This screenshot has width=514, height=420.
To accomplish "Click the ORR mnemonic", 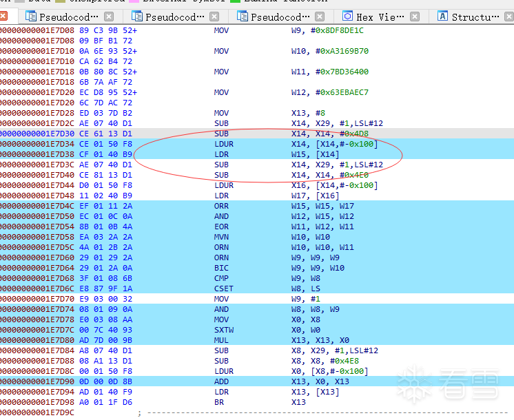I will click(221, 206).
